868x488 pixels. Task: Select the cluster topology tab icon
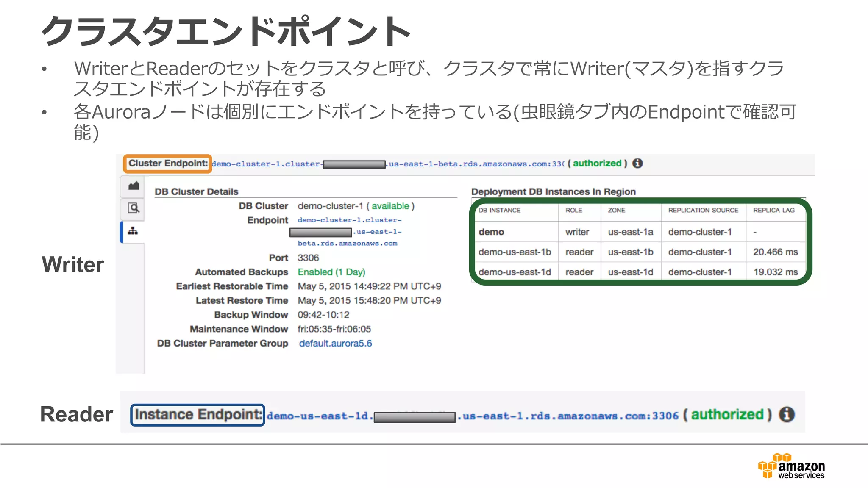click(x=133, y=231)
